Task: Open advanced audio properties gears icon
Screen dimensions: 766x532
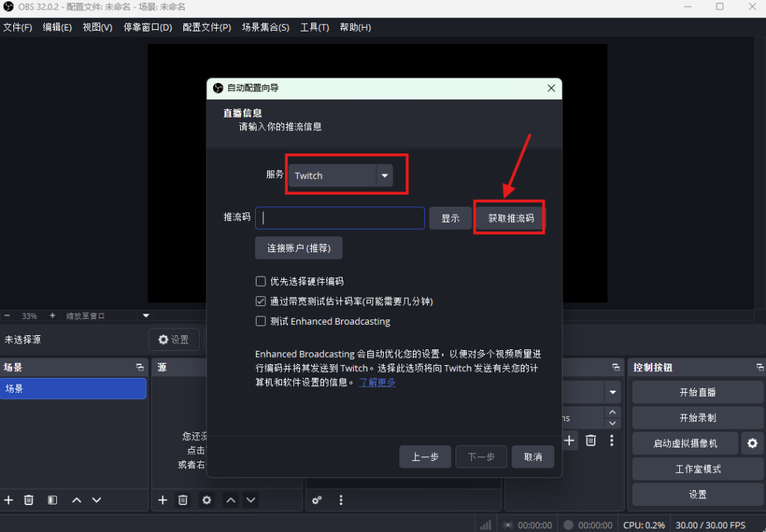Action: (317, 500)
